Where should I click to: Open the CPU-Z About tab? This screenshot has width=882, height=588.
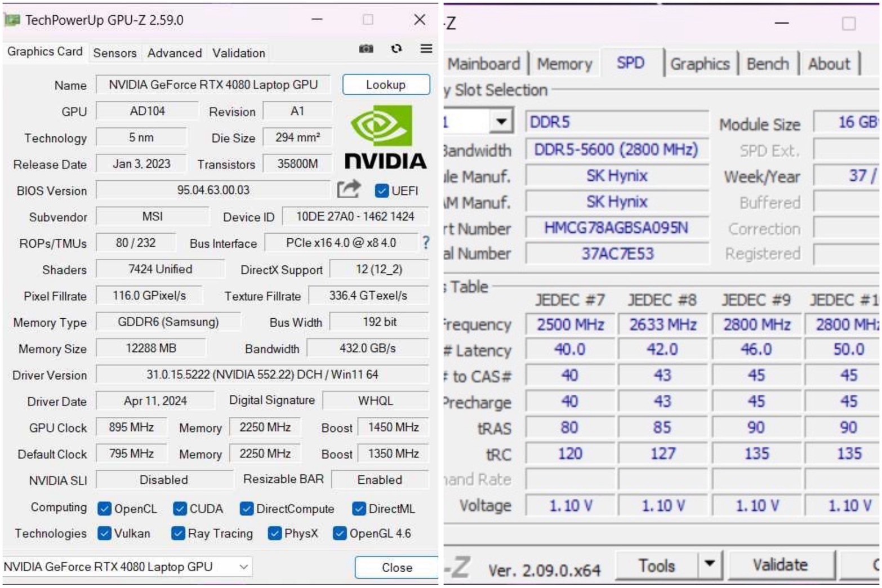coord(829,64)
